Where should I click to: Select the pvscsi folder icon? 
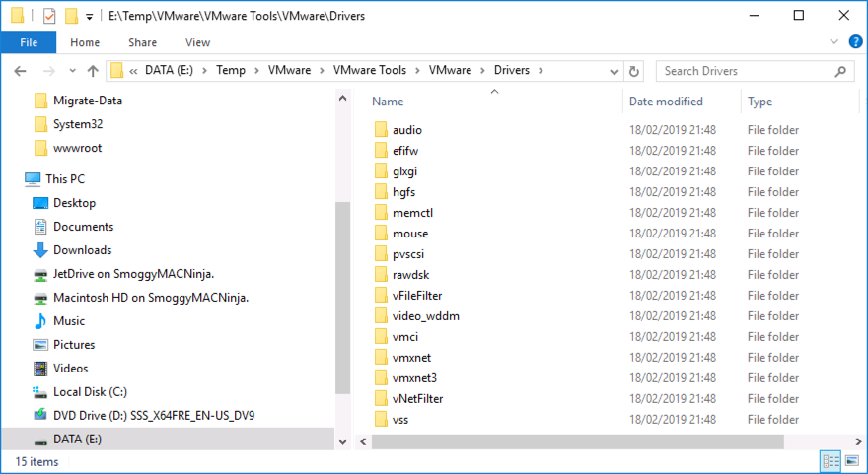pyautogui.click(x=381, y=254)
